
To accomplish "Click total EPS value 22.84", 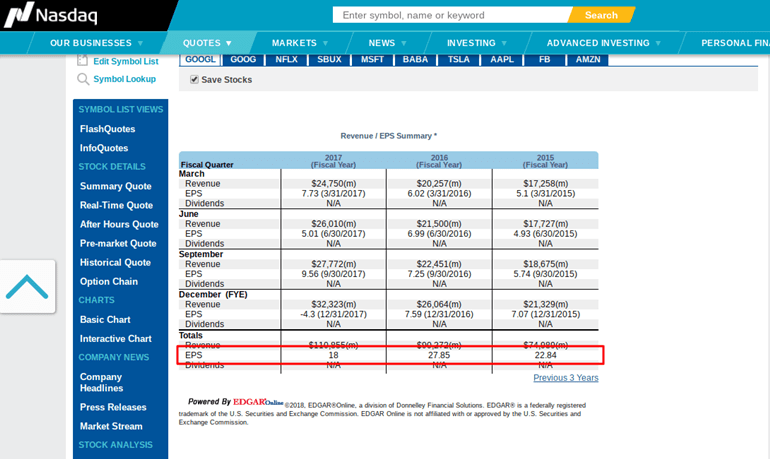I will (545, 355).
